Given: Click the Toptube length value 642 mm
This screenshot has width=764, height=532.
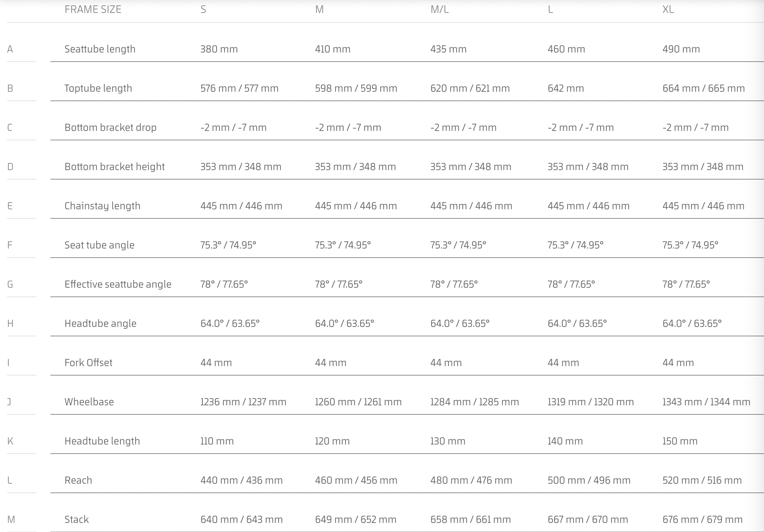Looking at the screenshot, I should (566, 88).
